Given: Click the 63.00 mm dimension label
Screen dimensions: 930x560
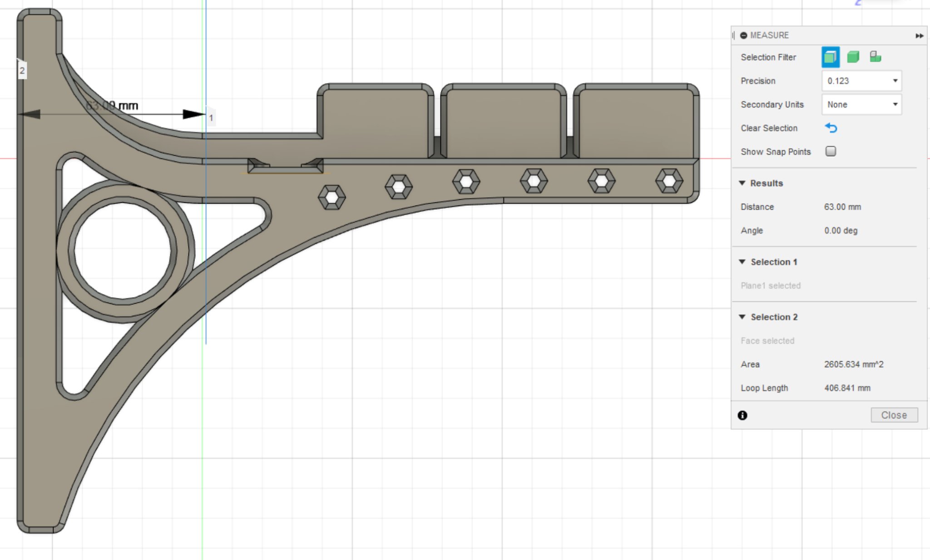Looking at the screenshot, I should 112,106.
